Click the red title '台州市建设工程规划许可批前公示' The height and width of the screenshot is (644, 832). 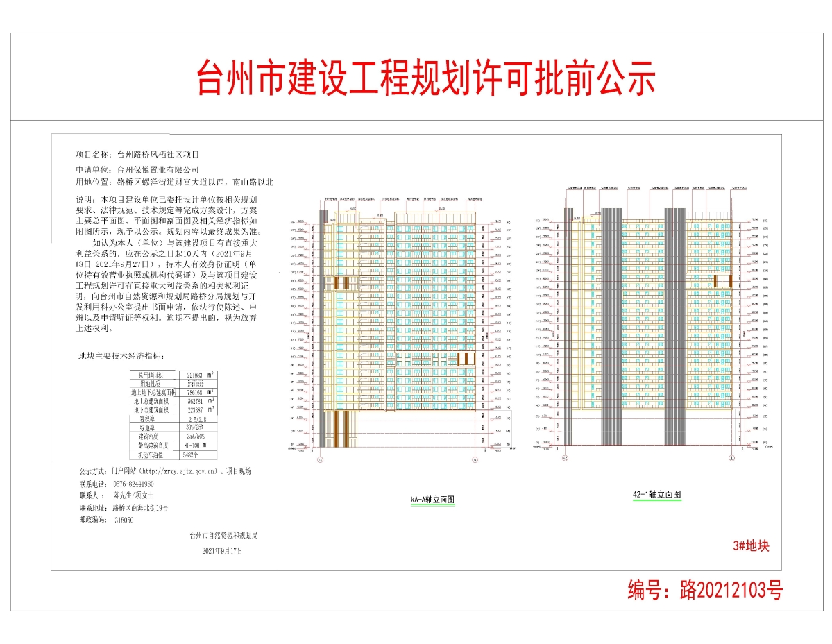click(425, 78)
